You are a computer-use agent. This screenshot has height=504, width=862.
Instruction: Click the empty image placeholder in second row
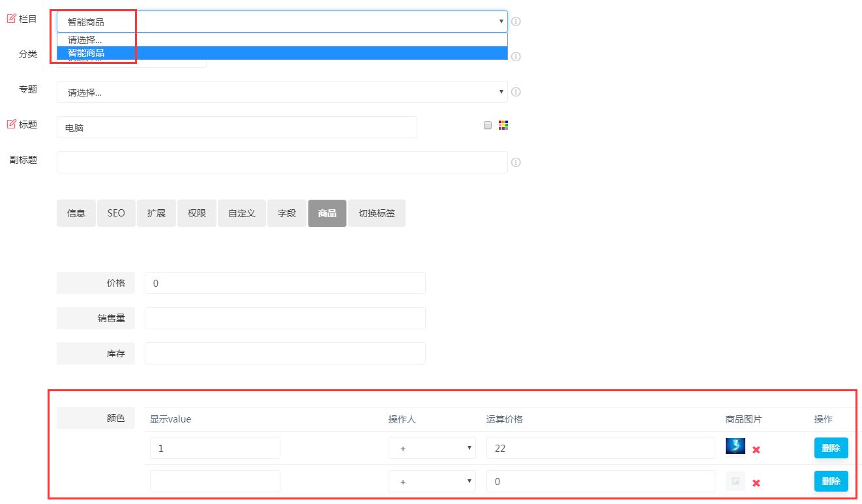(736, 481)
